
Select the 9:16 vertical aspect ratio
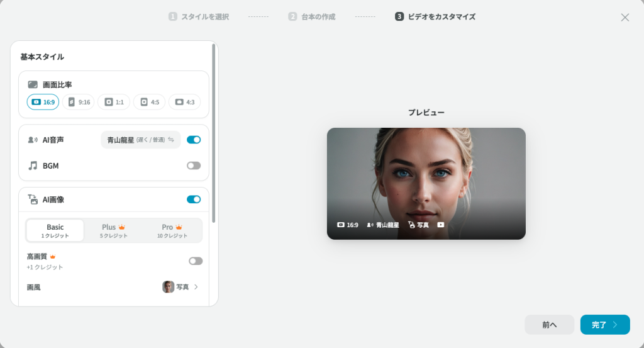pos(79,102)
